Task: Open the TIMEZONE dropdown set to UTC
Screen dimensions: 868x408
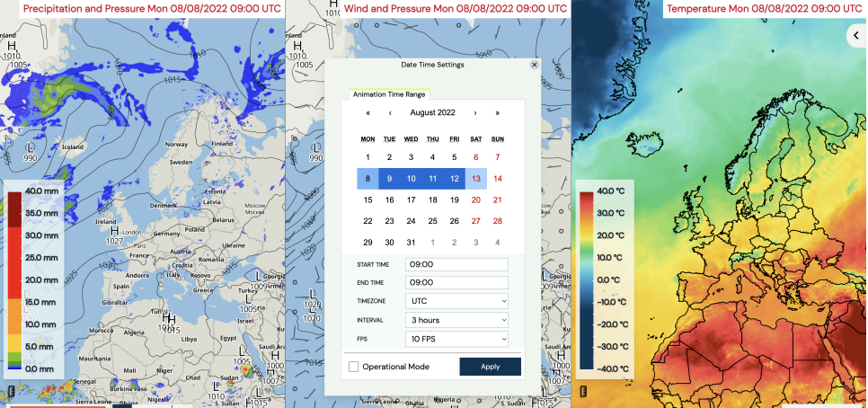Action: tap(456, 301)
